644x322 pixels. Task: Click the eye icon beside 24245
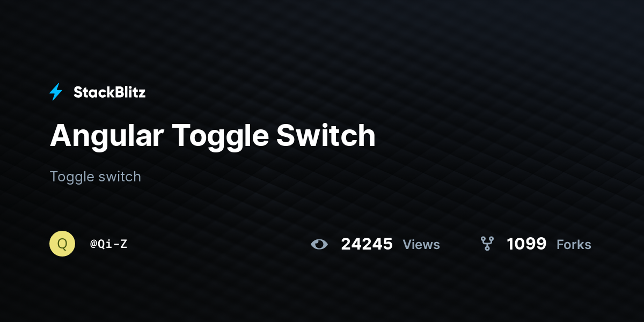[319, 244]
